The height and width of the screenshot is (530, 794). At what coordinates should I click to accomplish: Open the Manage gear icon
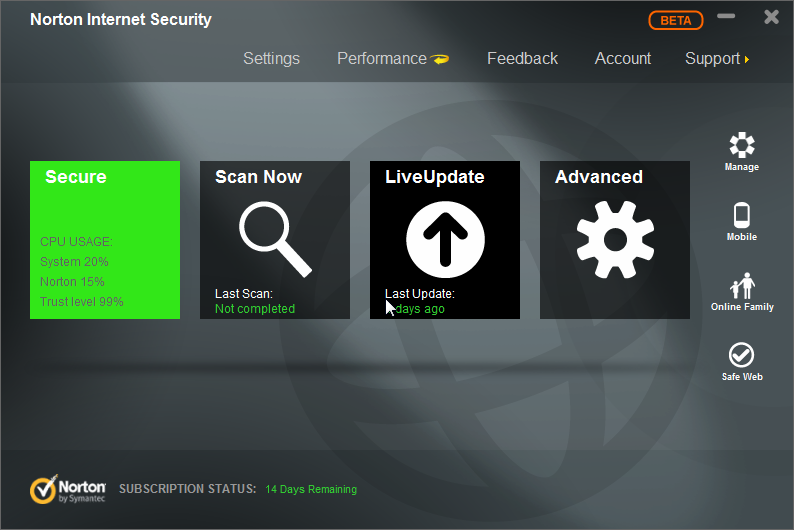coord(741,145)
